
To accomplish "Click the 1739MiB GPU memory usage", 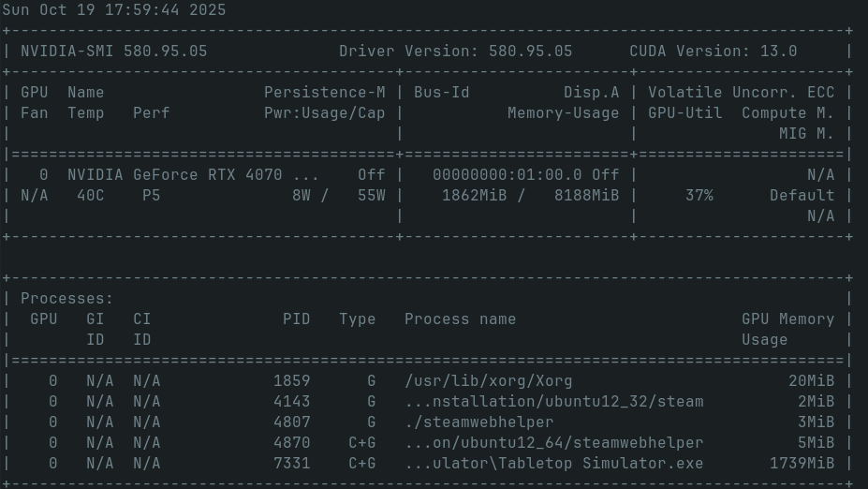I will tap(802, 464).
